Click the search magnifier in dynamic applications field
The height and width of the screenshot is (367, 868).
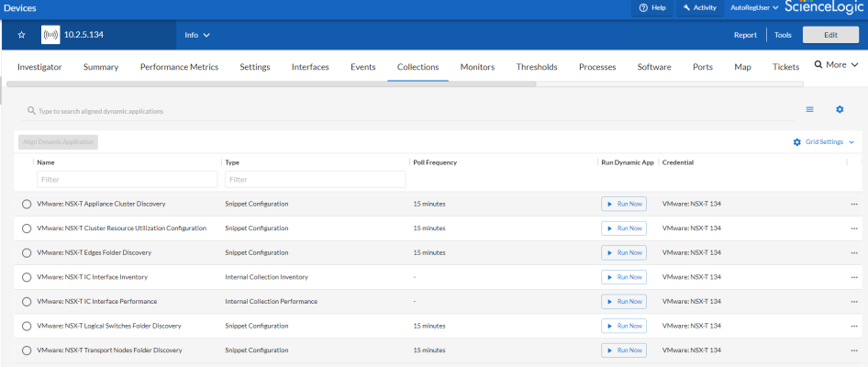[x=31, y=111]
